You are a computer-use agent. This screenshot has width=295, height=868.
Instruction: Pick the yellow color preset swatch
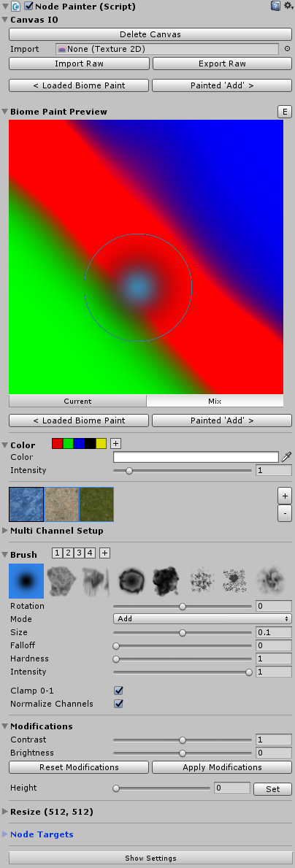pos(101,444)
